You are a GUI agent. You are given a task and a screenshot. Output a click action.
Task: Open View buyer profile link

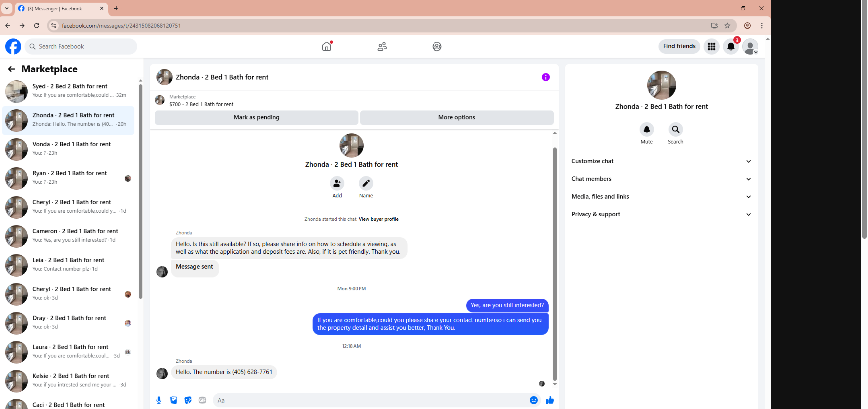coord(379,219)
